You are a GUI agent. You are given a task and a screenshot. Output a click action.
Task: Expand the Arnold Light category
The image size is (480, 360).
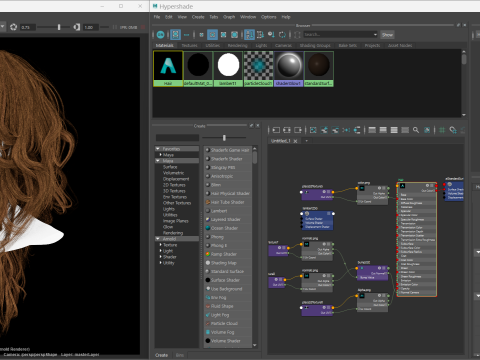point(161,251)
